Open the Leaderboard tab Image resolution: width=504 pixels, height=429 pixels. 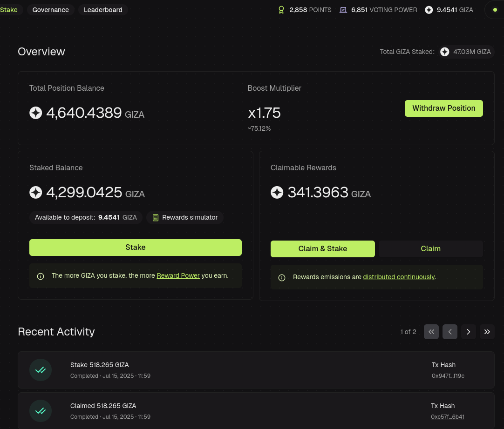click(103, 10)
